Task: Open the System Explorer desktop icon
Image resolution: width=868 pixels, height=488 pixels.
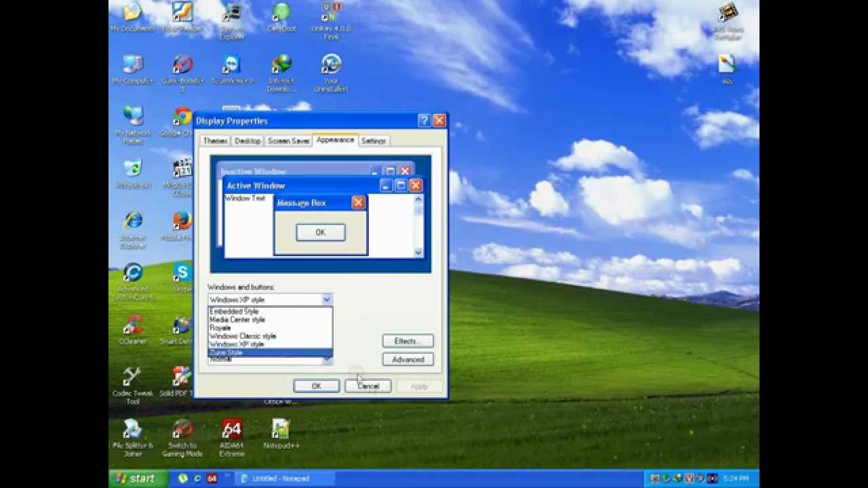Action: coord(232,20)
